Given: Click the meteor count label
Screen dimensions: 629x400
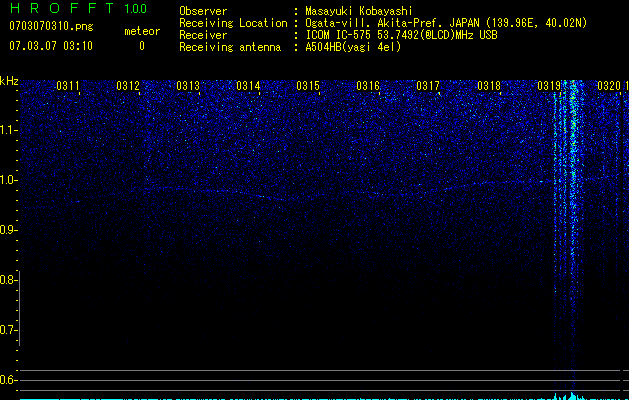Looking at the screenshot, I should click(x=142, y=31).
